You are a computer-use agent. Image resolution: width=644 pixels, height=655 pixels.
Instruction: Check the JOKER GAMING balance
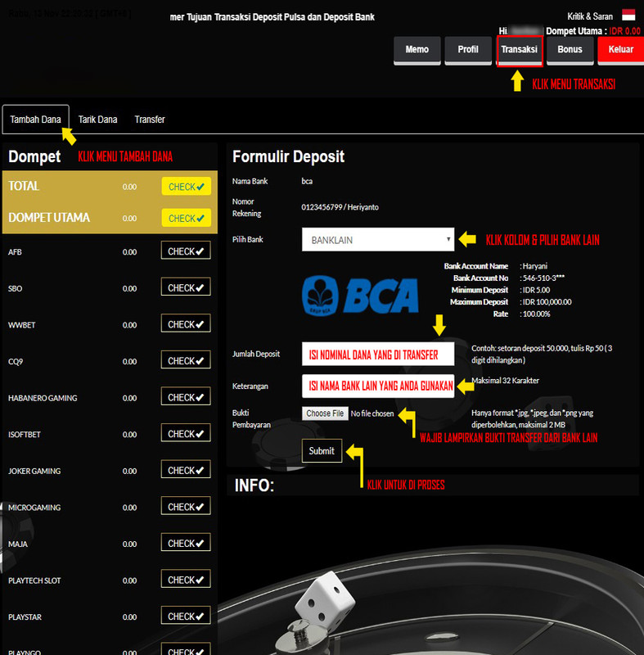[x=186, y=469]
